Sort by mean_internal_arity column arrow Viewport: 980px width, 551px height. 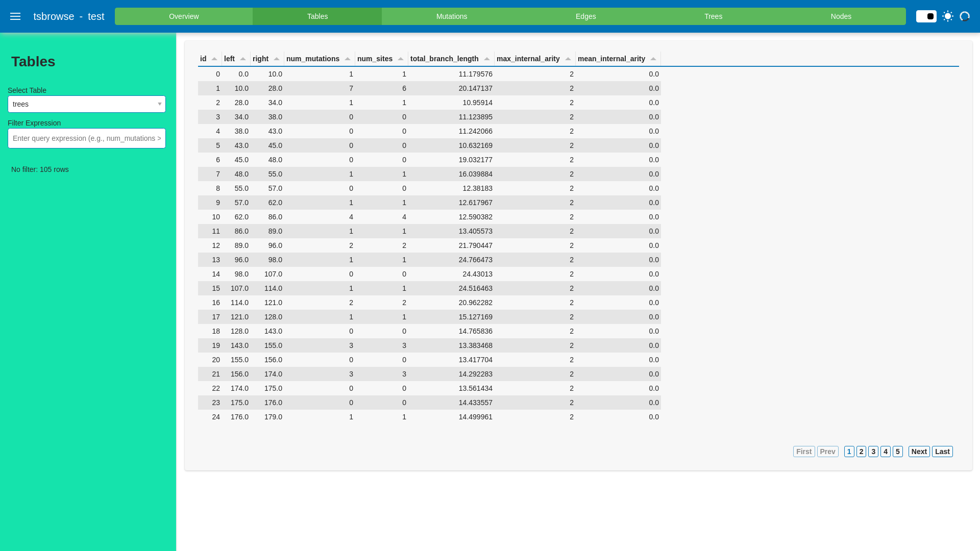click(x=653, y=59)
